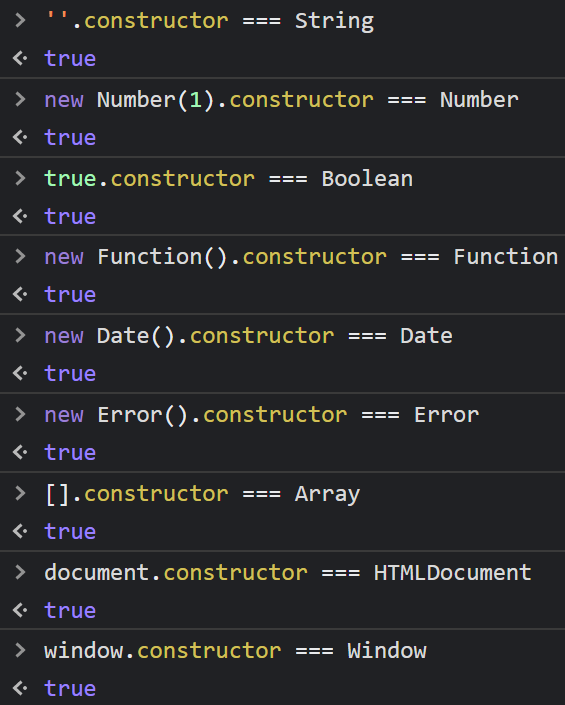565x705 pixels.
Task: Click the output arrow beside Function comparison result
Action: tap(20, 294)
